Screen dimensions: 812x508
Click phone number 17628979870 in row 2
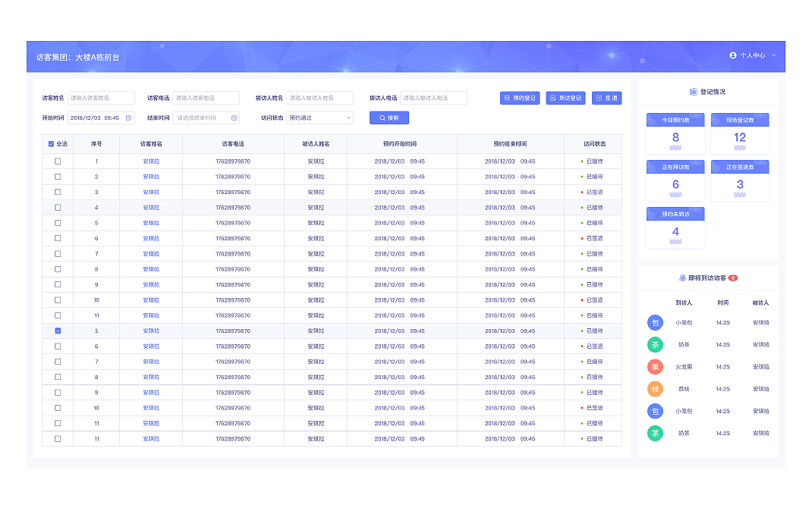click(233, 177)
